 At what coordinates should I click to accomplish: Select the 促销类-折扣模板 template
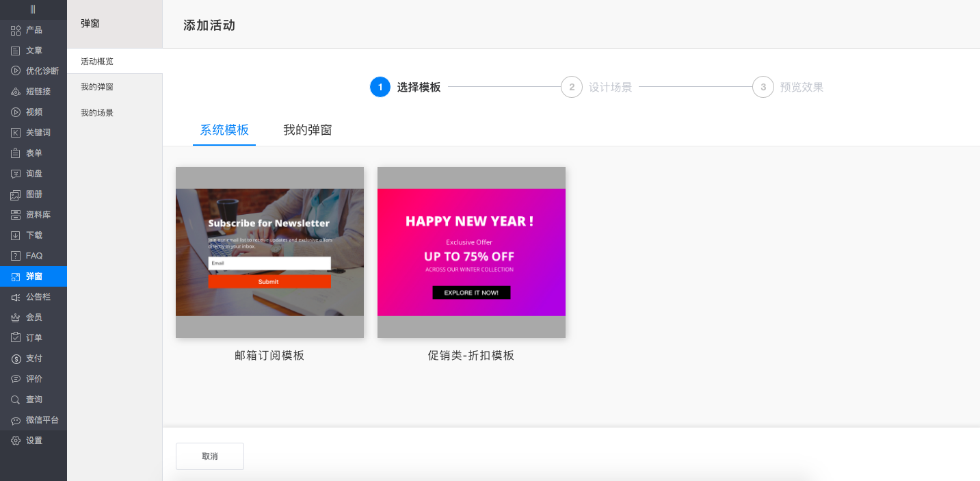click(x=471, y=252)
